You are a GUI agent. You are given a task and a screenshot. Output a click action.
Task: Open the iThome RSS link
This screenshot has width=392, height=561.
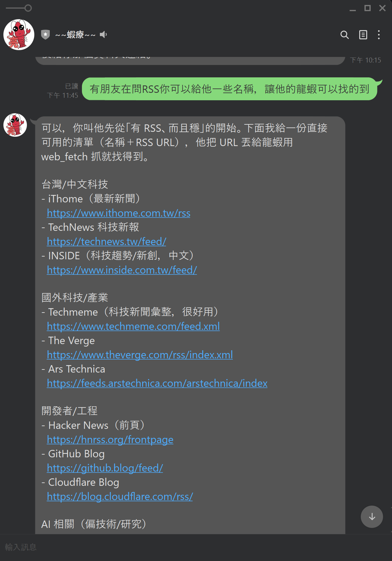pos(118,213)
